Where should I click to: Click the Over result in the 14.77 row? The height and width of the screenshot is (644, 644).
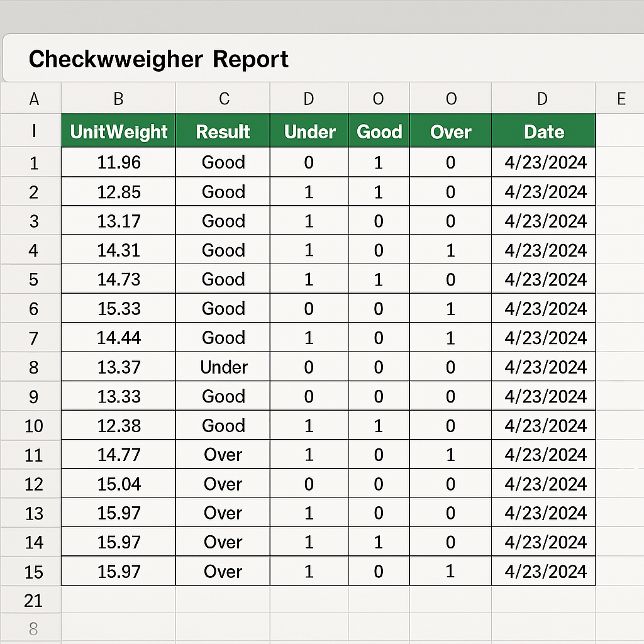(x=223, y=455)
